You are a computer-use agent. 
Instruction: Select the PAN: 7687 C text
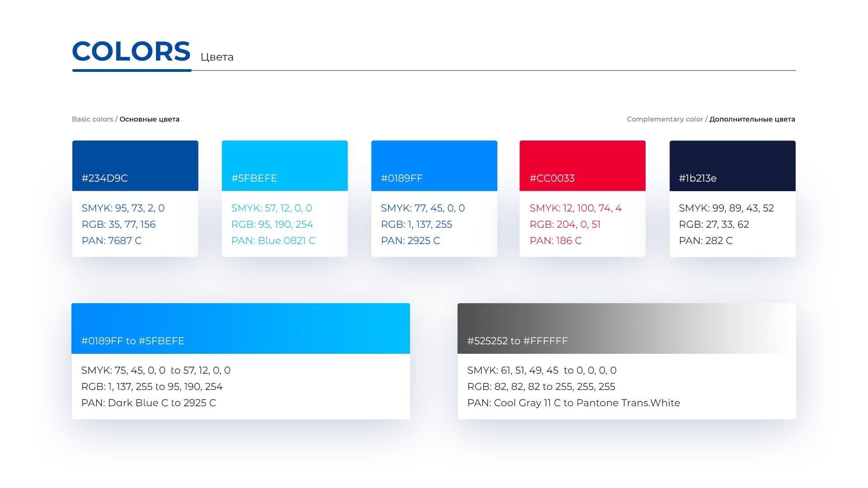coord(112,240)
